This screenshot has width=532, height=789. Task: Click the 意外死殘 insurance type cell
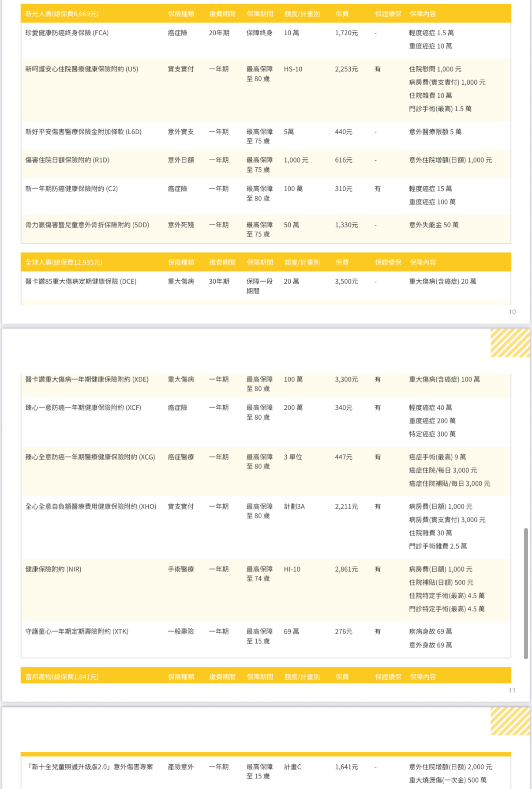click(x=181, y=225)
